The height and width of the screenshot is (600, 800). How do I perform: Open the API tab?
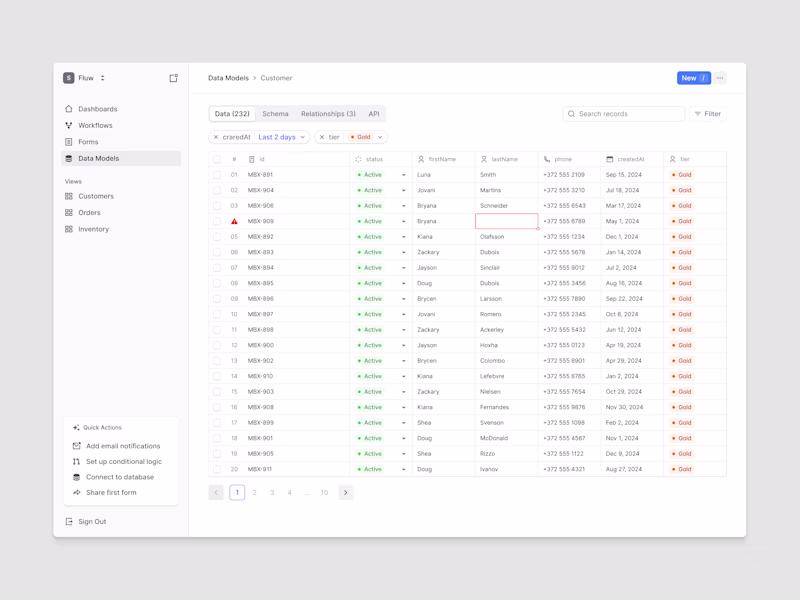tap(374, 114)
